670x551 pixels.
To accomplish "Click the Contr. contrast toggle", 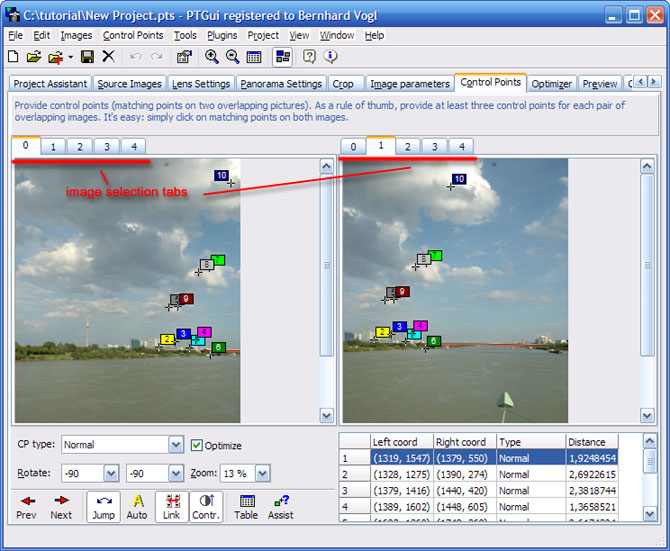I will point(206,506).
